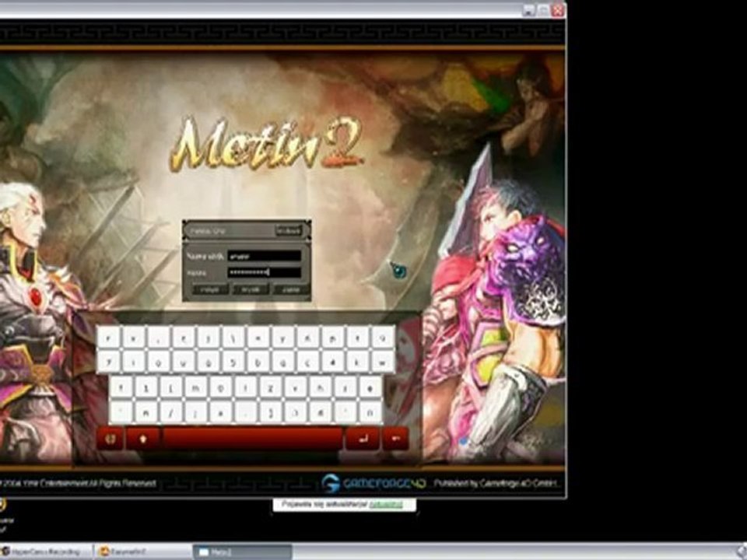
Task: Tap the "/" key on virtual keyboard
Action: [170, 412]
